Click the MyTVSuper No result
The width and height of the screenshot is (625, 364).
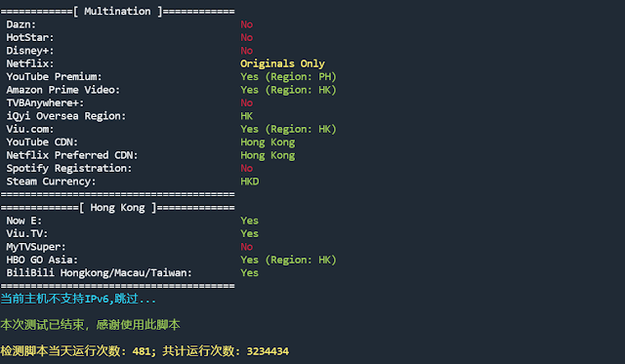[x=247, y=247]
